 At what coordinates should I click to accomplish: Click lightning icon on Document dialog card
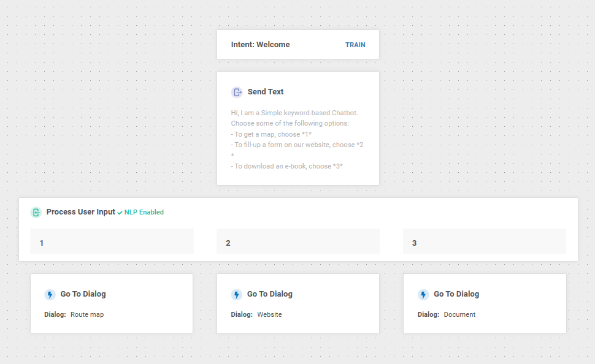423,295
